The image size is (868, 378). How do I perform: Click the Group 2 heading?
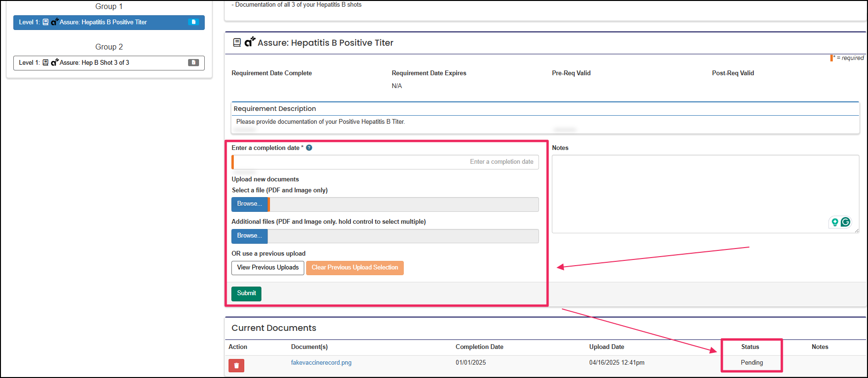(109, 47)
